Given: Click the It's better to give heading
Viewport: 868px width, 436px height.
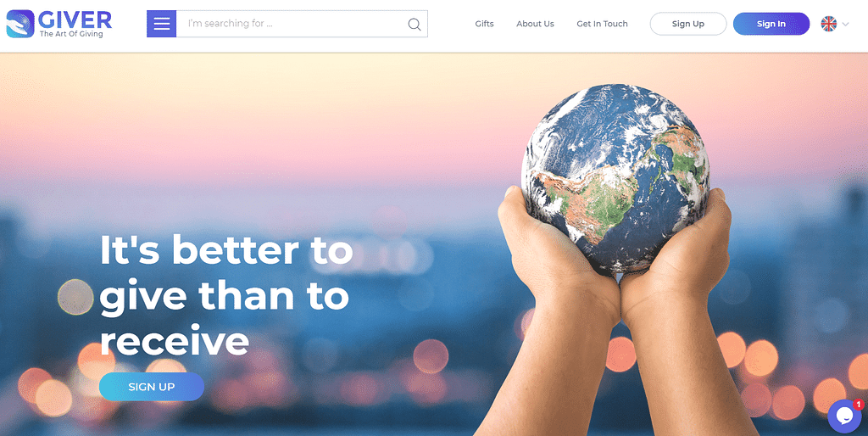Looking at the screenshot, I should tap(225, 295).
